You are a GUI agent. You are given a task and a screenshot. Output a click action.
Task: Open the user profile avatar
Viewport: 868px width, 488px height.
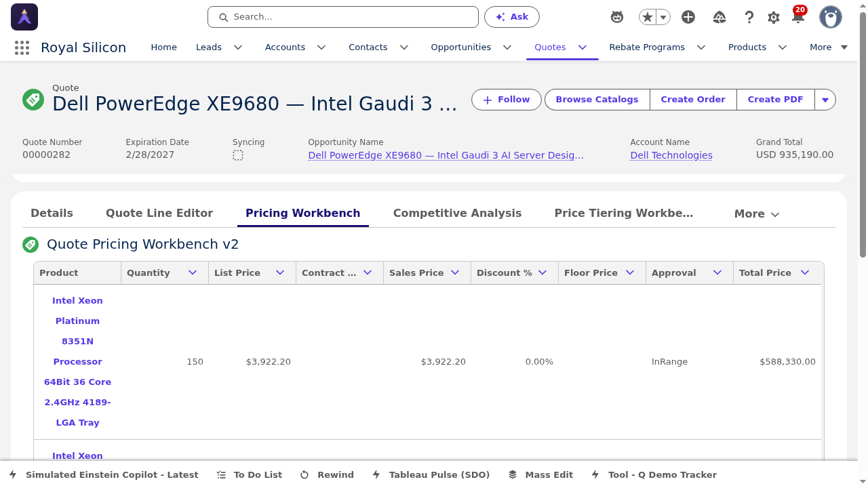click(x=831, y=17)
